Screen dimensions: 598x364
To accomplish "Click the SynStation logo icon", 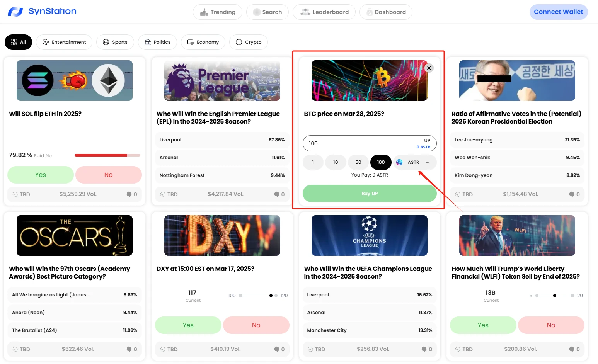I will click(x=15, y=12).
